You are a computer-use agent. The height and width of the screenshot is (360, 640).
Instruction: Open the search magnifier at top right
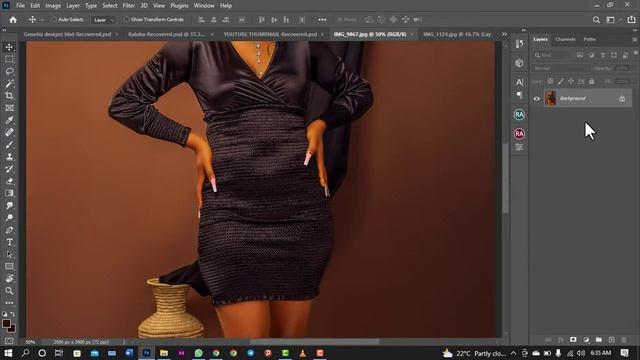point(596,20)
